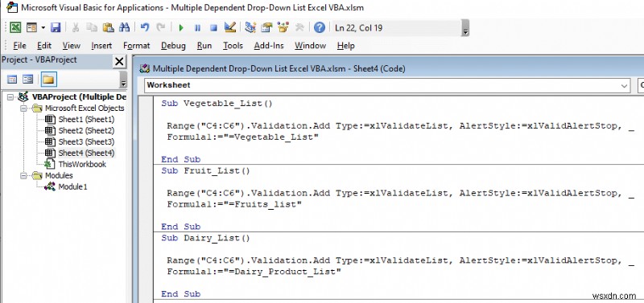Click the Copy icon in the toolbar

(92, 28)
